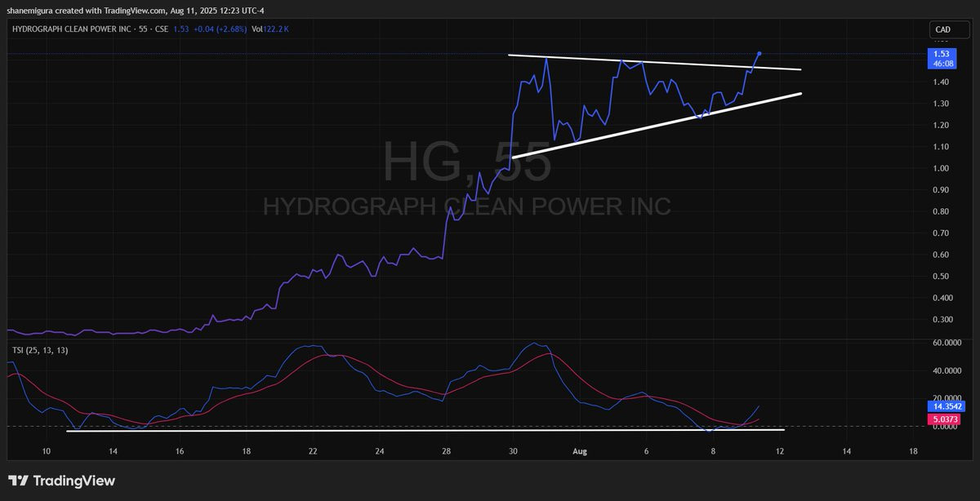Click the 30 date on time axis
Screen dimensions: 980x501
point(513,450)
